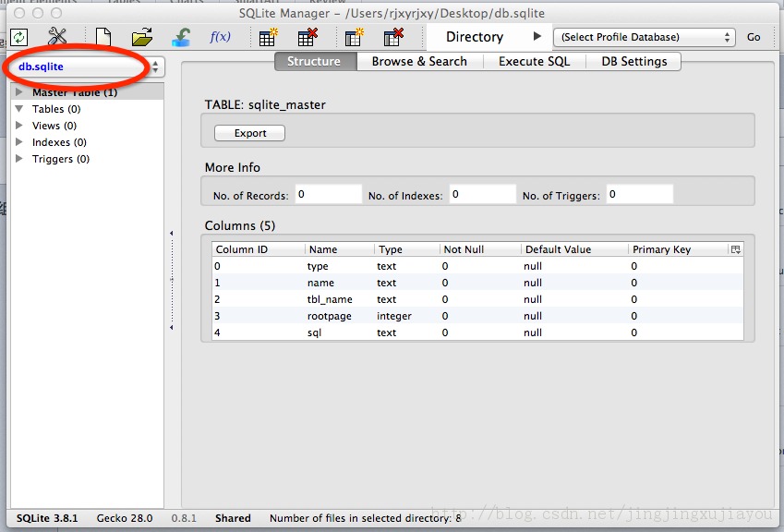Expand the Master Table tree node

[x=19, y=92]
